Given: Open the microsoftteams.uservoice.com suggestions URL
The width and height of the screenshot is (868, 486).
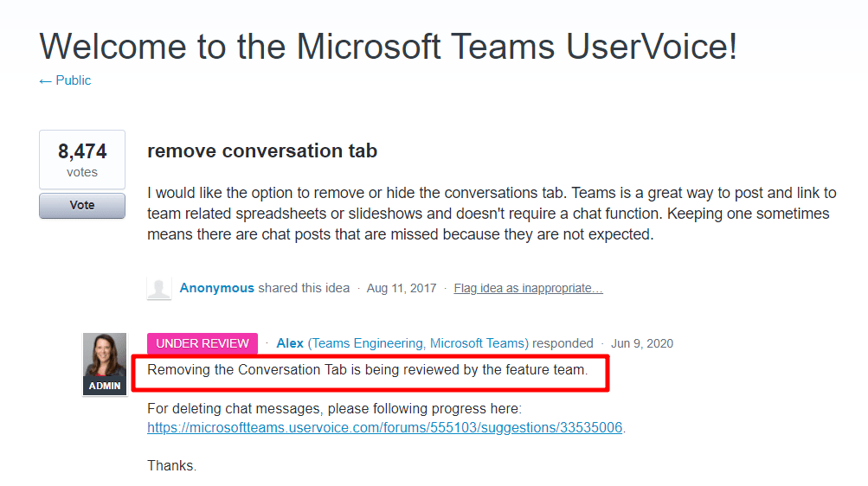Looking at the screenshot, I should (385, 427).
